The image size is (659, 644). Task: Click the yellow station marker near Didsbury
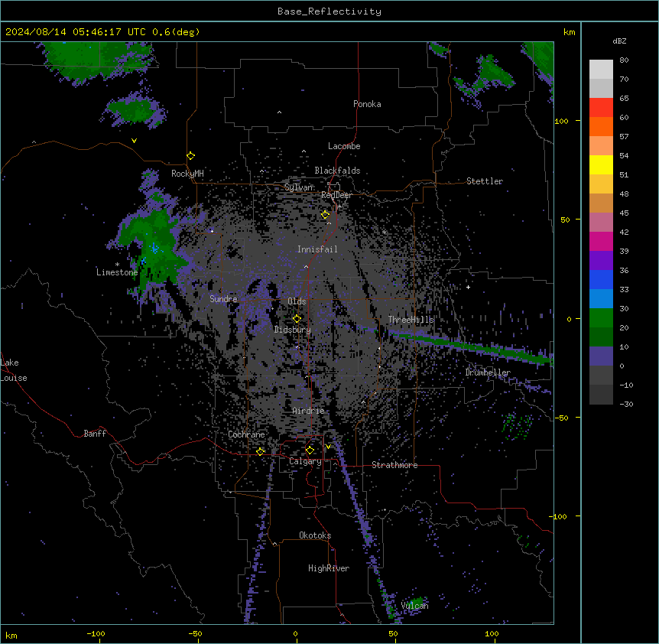(297, 319)
